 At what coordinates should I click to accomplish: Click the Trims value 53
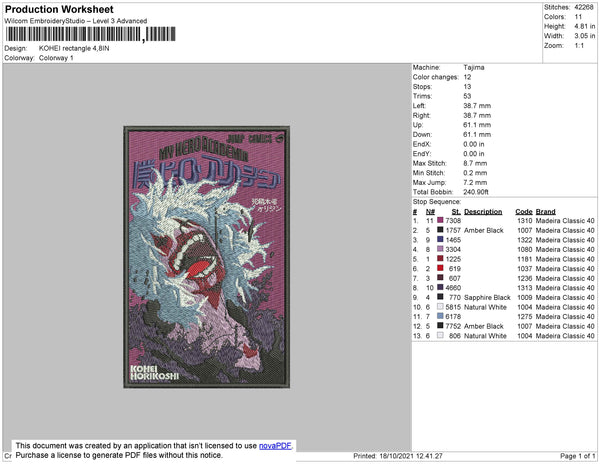click(x=467, y=96)
